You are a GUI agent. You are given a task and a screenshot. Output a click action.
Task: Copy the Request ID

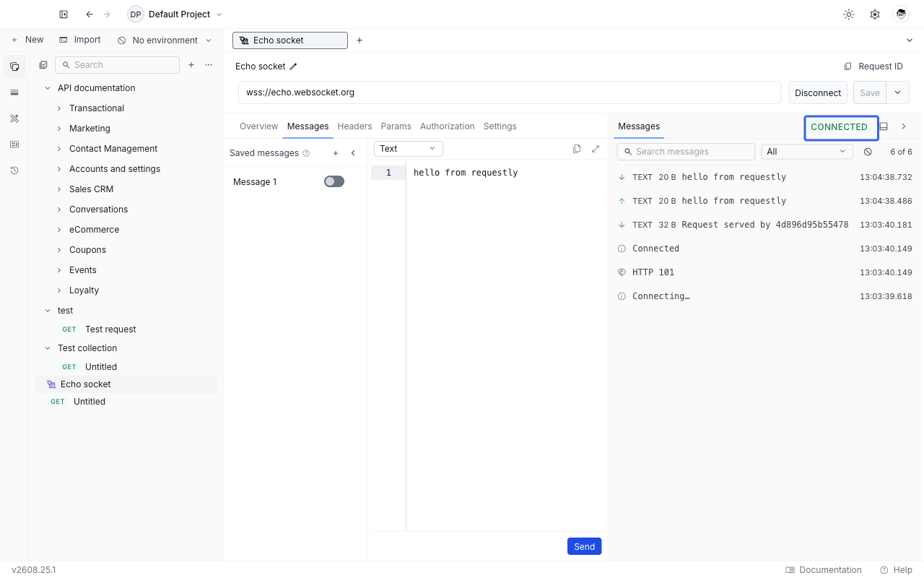873,66
